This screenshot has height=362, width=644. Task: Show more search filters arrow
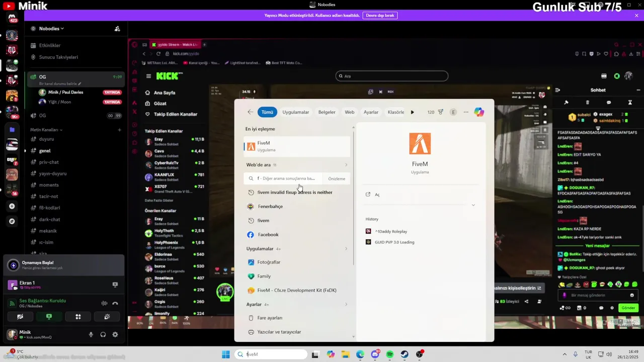click(413, 112)
